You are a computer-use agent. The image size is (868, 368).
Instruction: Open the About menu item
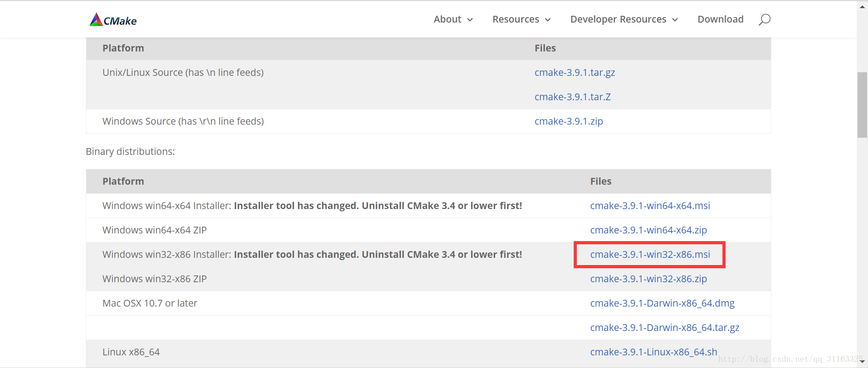coord(448,19)
